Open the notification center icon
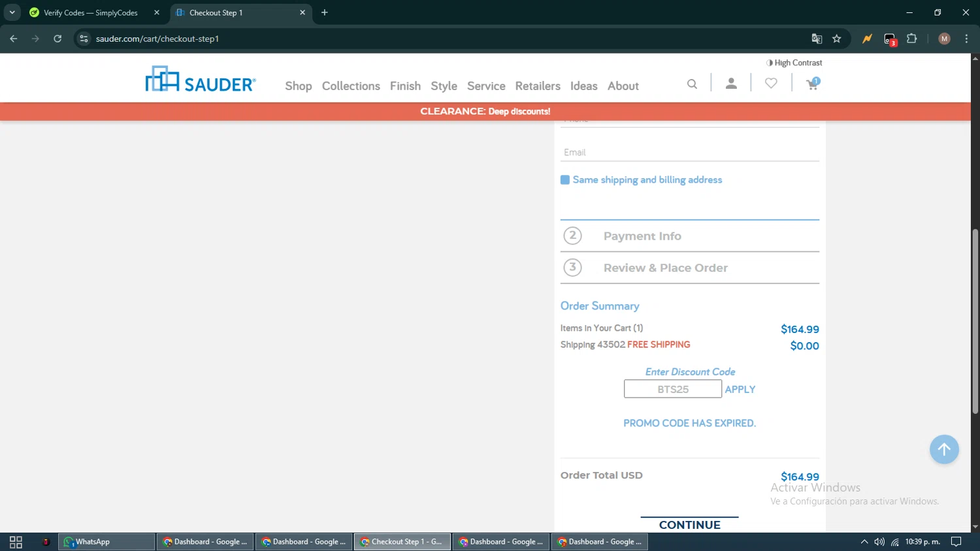The width and height of the screenshot is (980, 551). pos(956,542)
